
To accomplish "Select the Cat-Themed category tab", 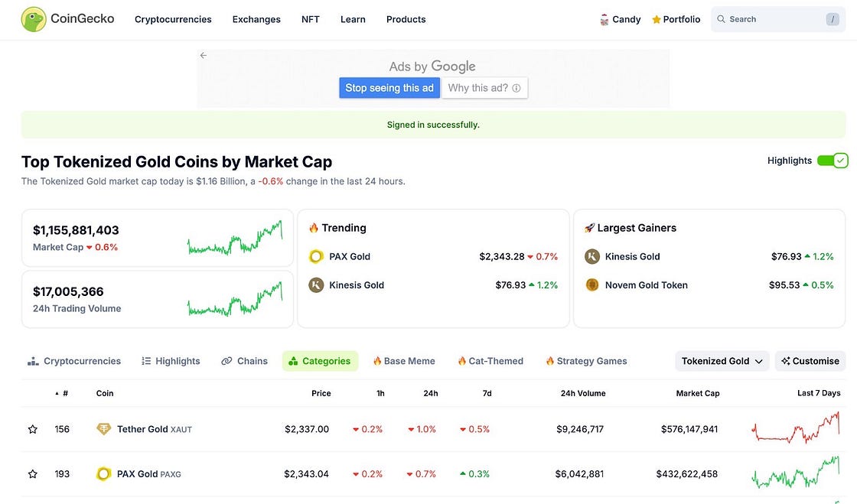I will pos(490,361).
